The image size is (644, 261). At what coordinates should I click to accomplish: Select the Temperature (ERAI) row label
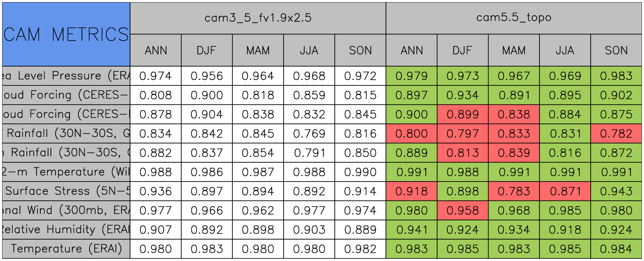(66, 249)
